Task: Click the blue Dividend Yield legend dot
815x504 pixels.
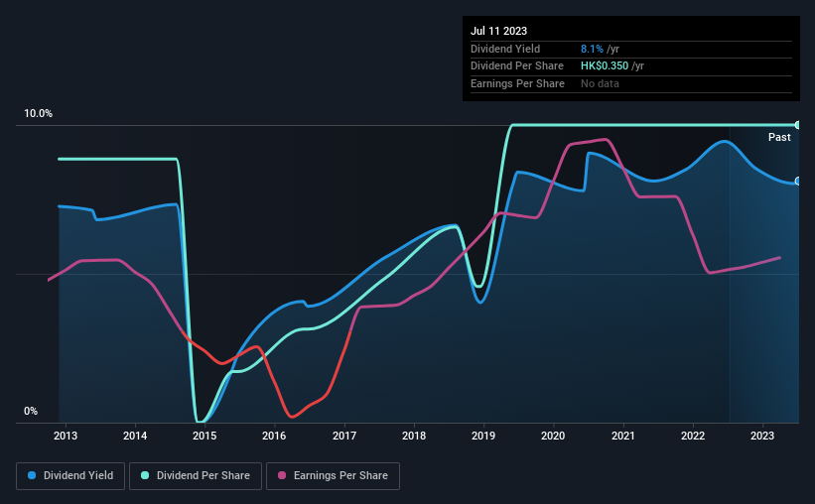Action: [32, 475]
